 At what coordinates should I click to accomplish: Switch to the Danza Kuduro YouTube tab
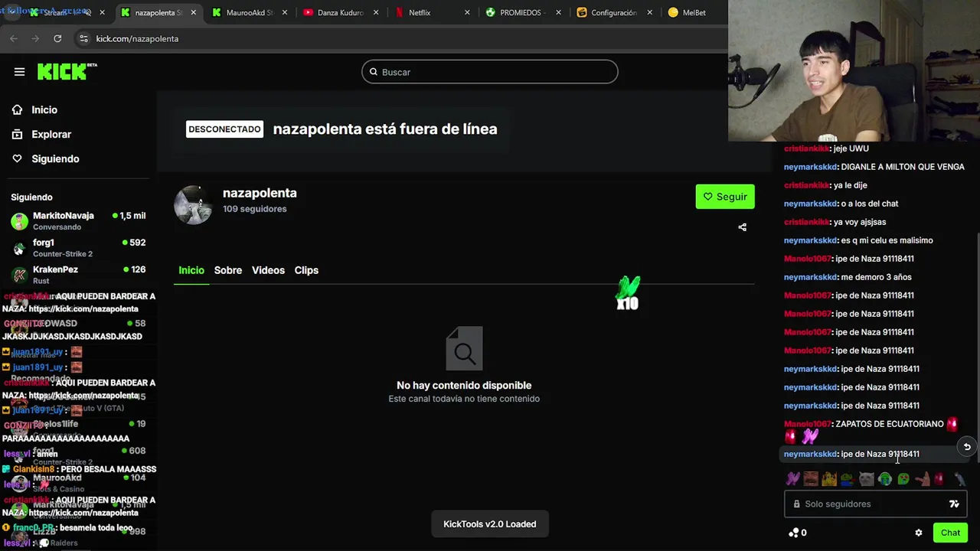[x=341, y=12]
